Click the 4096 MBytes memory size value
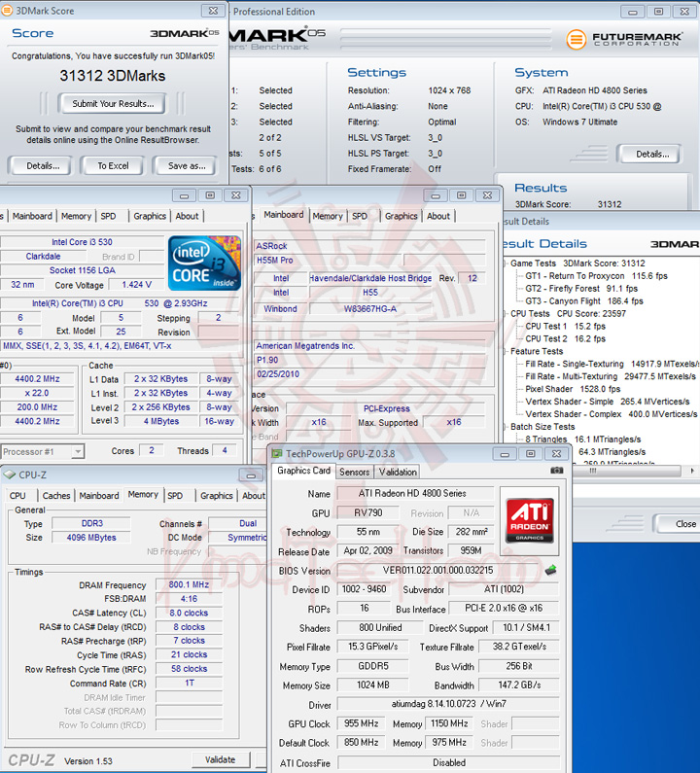This screenshot has height=773, width=700. pos(91,538)
